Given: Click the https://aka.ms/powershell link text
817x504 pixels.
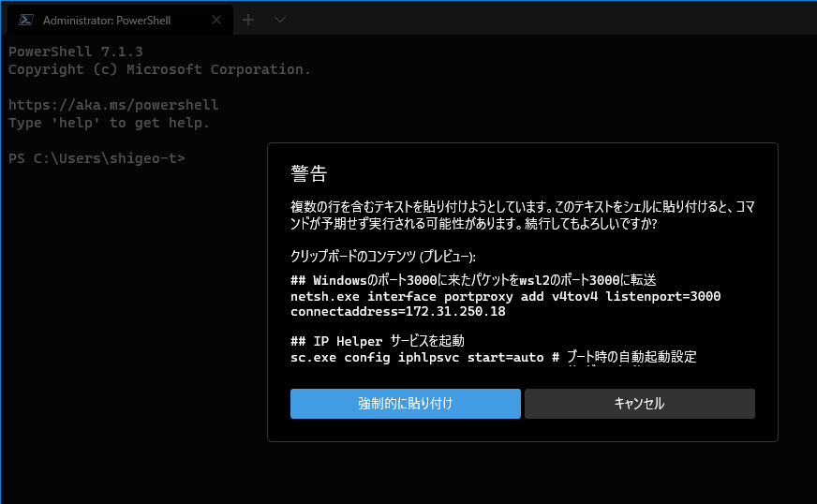Looking at the screenshot, I should 113,105.
